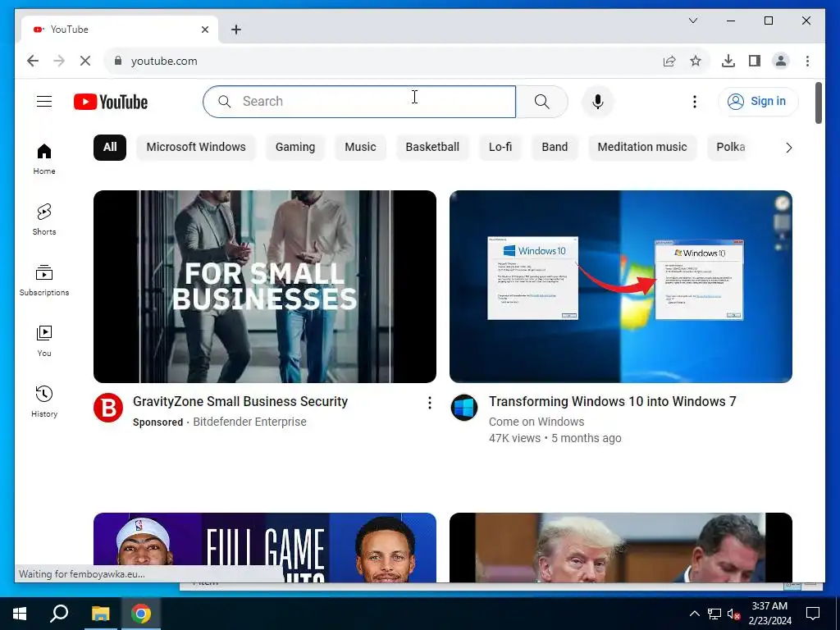Open Chrome profile avatar
The image size is (840, 630).
(x=781, y=61)
